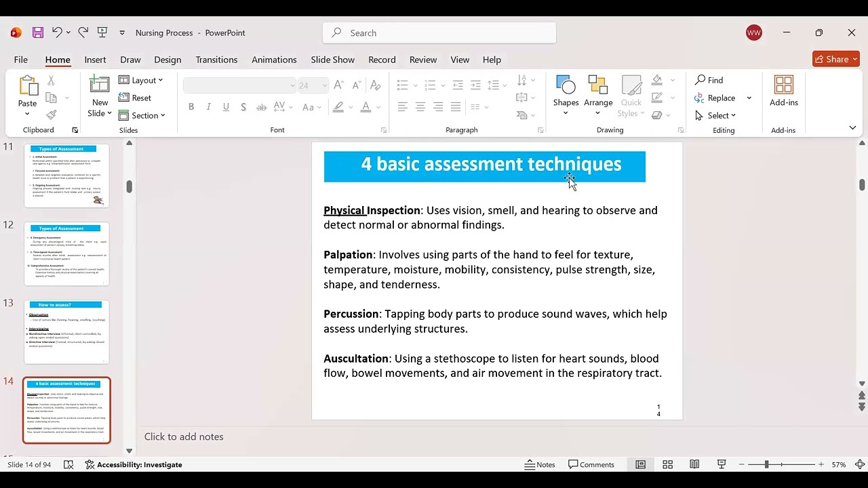868x488 pixels.
Task: Decrease font size icon
Action: [357, 85]
